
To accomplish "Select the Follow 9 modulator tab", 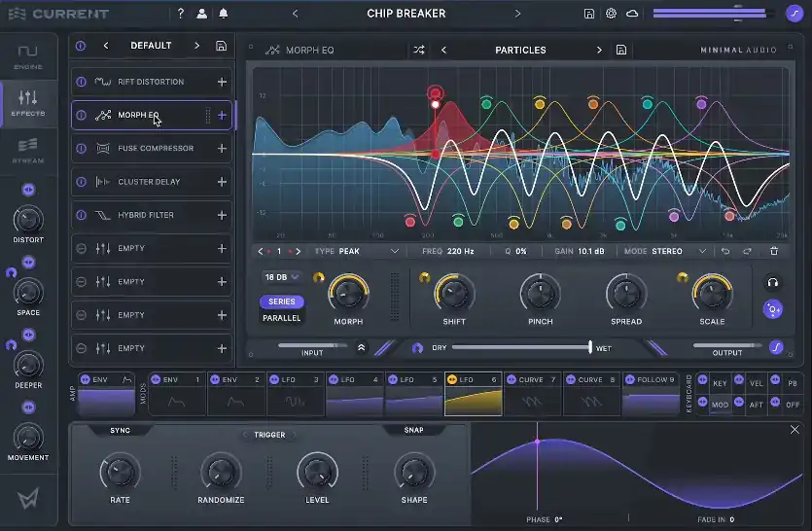I will [651, 394].
